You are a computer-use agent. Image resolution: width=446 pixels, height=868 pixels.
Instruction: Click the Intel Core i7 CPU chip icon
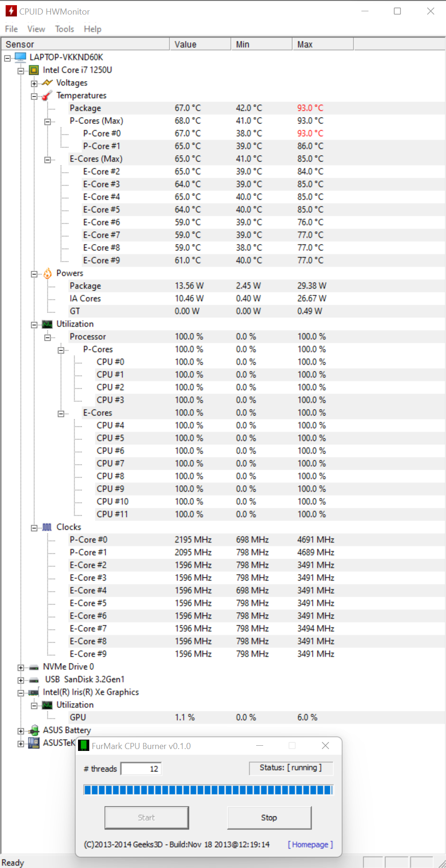(34, 70)
